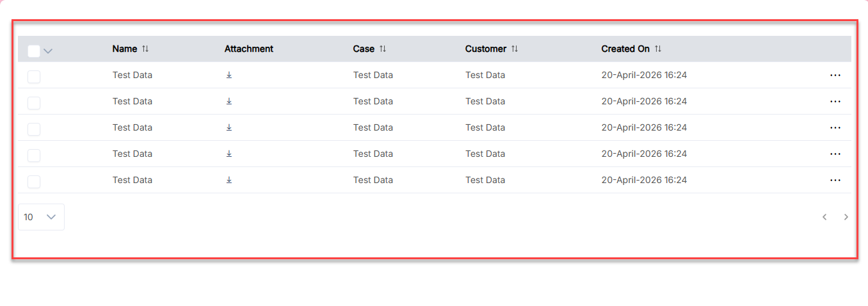
Task: Select the second row checkbox
Action: [34, 103]
